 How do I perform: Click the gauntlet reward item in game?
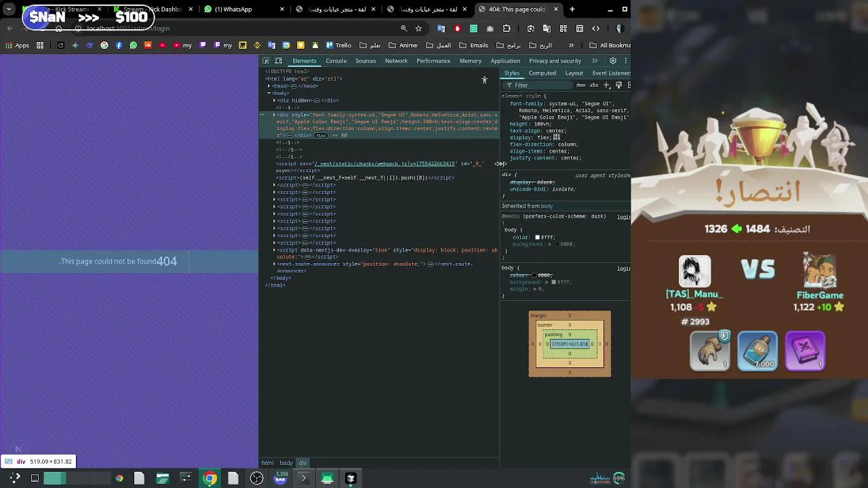709,351
